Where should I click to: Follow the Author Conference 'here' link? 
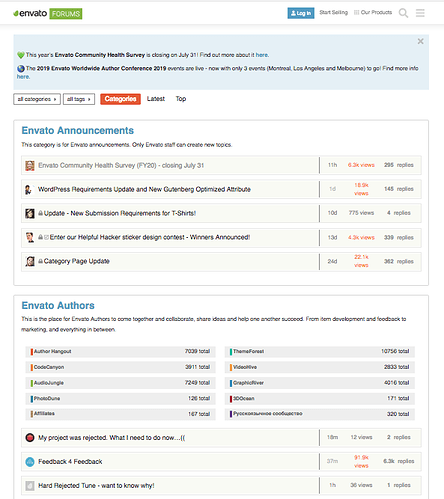point(23,77)
